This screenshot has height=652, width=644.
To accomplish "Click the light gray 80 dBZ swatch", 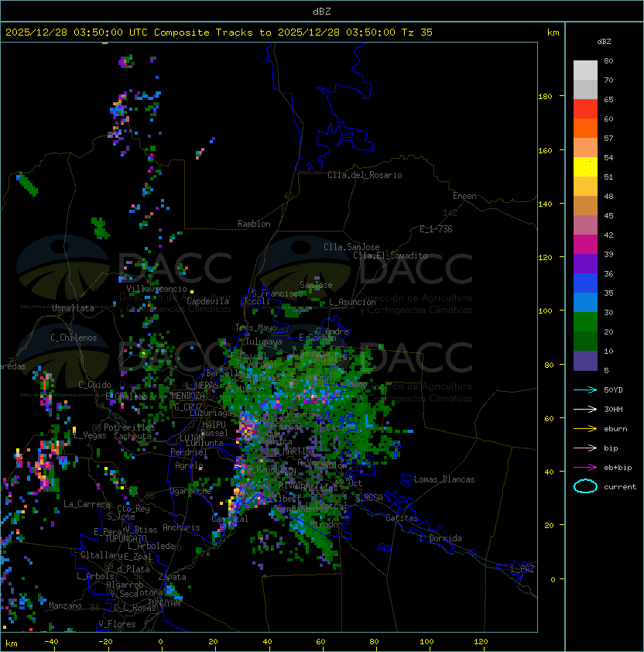I will [585, 70].
